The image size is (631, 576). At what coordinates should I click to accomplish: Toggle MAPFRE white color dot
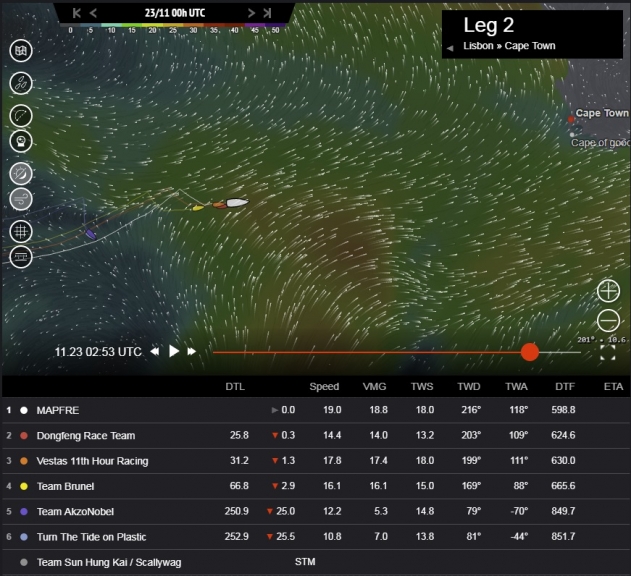tap(24, 410)
